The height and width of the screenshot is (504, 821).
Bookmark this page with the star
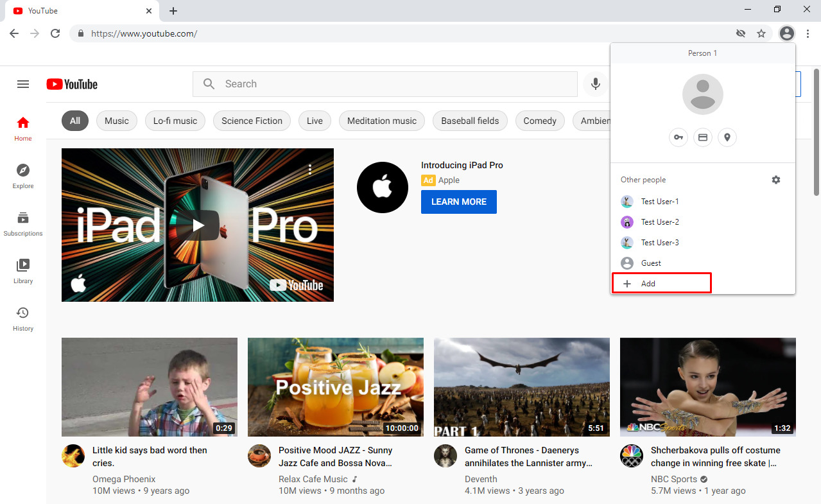[x=761, y=33]
